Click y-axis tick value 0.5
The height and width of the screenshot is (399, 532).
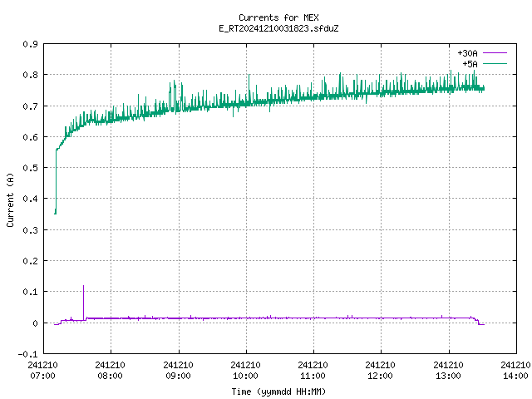(30, 168)
